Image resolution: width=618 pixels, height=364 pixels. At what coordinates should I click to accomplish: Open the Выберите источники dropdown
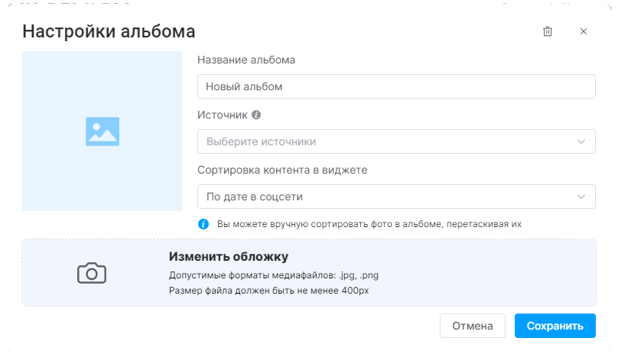pos(396,141)
